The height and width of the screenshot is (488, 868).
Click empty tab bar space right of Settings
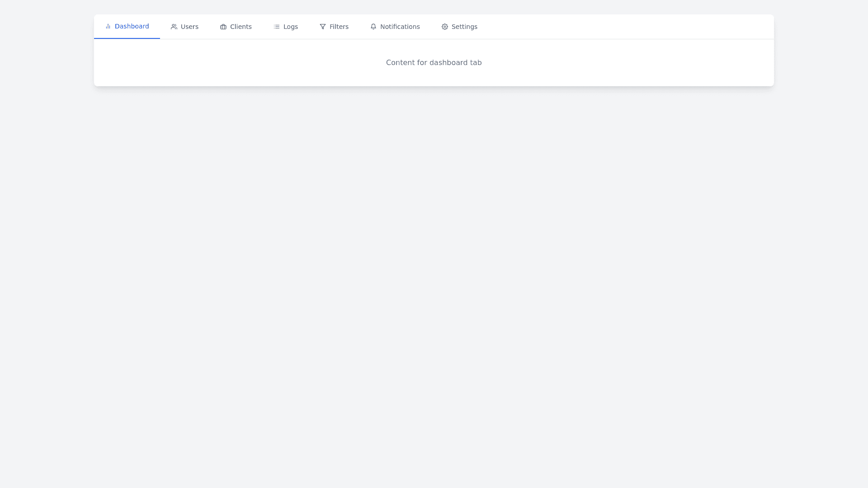[633, 27]
